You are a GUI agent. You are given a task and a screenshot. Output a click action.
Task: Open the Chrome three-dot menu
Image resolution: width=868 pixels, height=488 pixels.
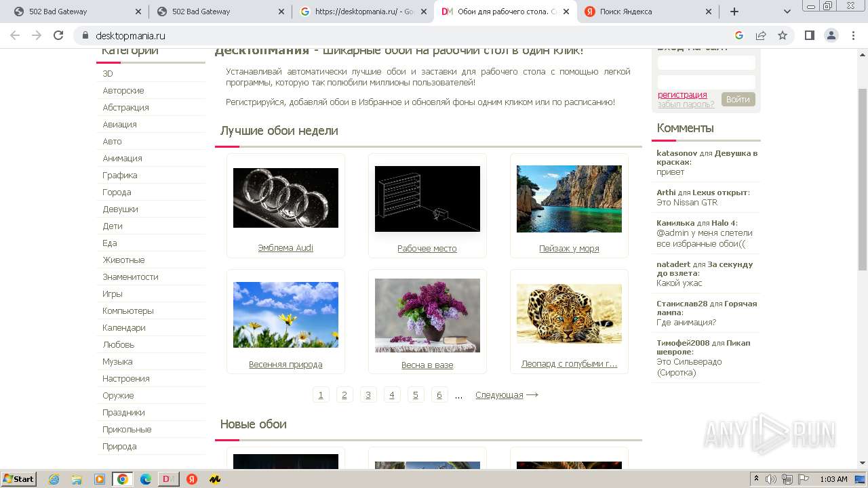pos(852,35)
